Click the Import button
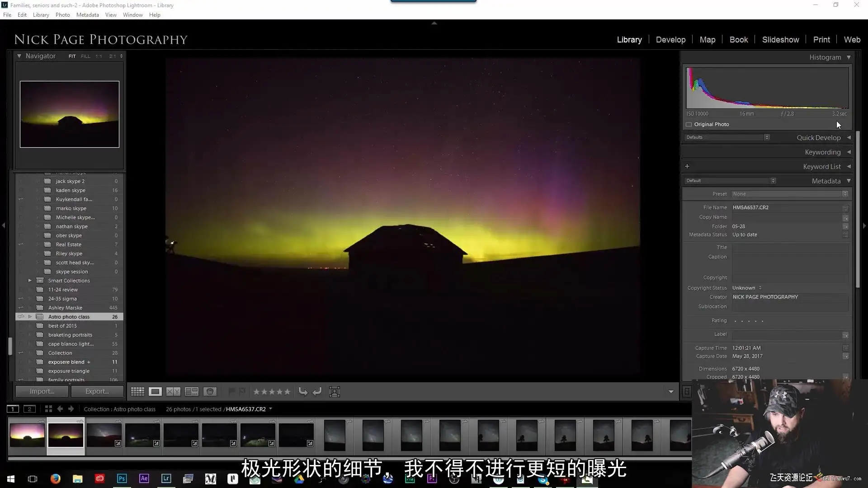 click(x=42, y=391)
